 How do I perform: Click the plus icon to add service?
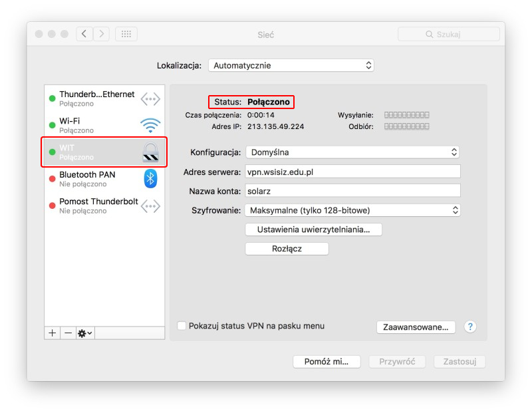[53, 333]
